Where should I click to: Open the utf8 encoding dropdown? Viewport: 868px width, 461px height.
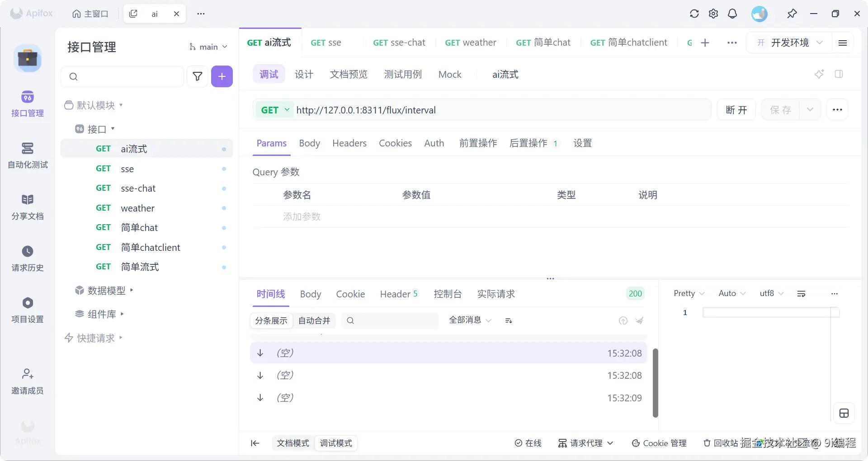tap(772, 293)
